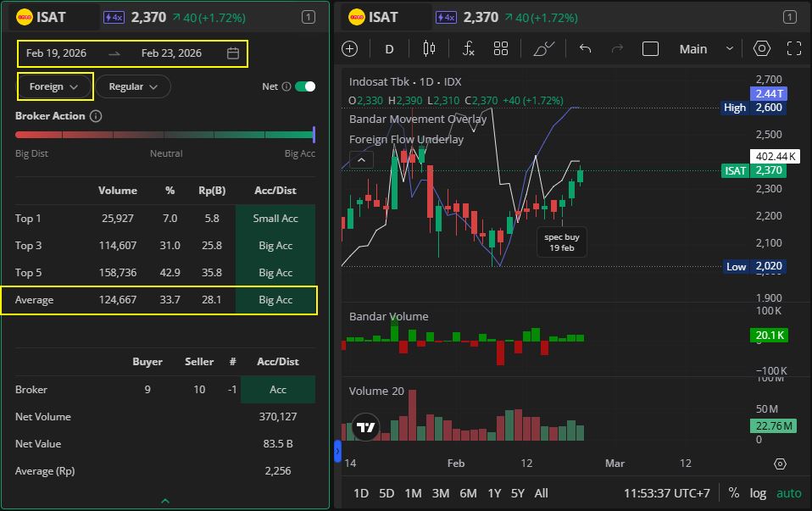Open the drawing tools brush icon
812x511 pixels.
[544, 48]
